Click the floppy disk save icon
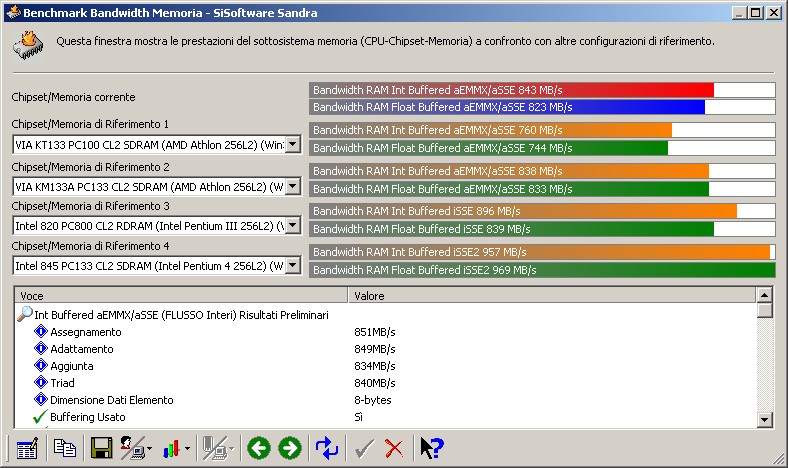This screenshot has height=468, width=788. click(101, 448)
